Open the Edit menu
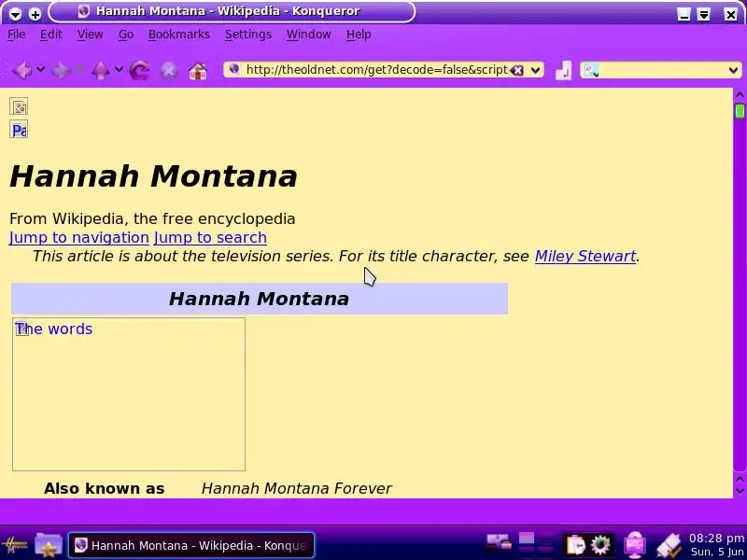This screenshot has height=560, width=747. pos(51,35)
